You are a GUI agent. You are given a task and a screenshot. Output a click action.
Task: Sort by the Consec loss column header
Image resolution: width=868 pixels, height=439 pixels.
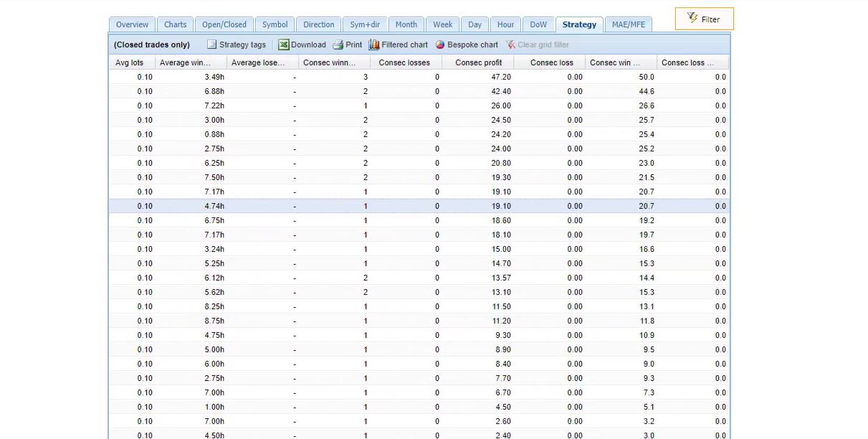coord(551,62)
